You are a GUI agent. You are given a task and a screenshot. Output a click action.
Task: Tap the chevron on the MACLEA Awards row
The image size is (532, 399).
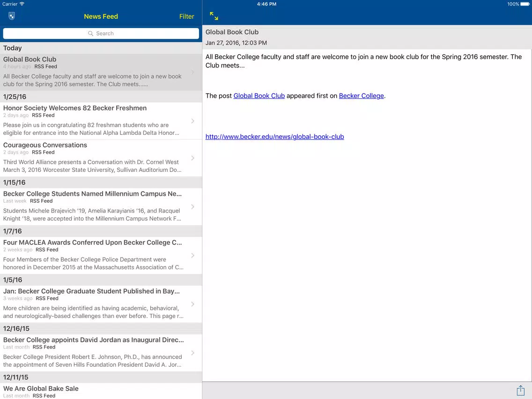pos(193,256)
